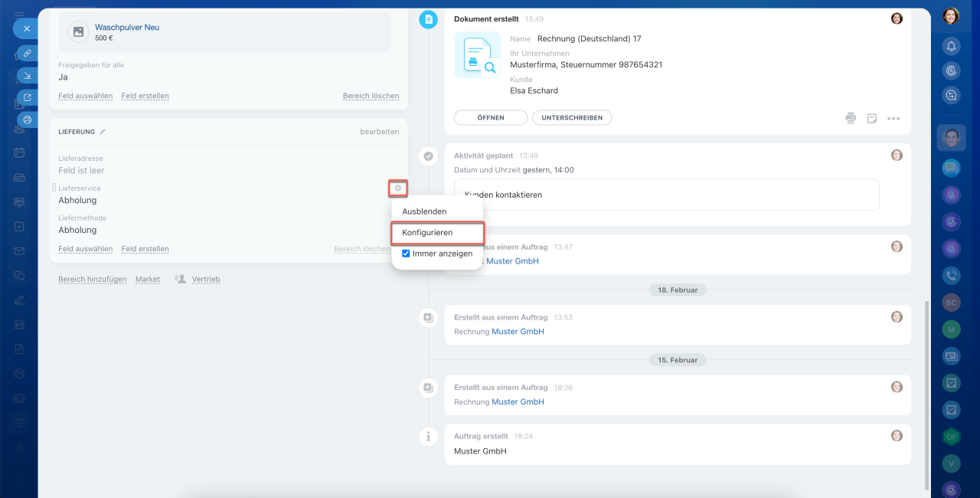
Task: Open notifications bell in right sidebar
Action: pyautogui.click(x=951, y=46)
